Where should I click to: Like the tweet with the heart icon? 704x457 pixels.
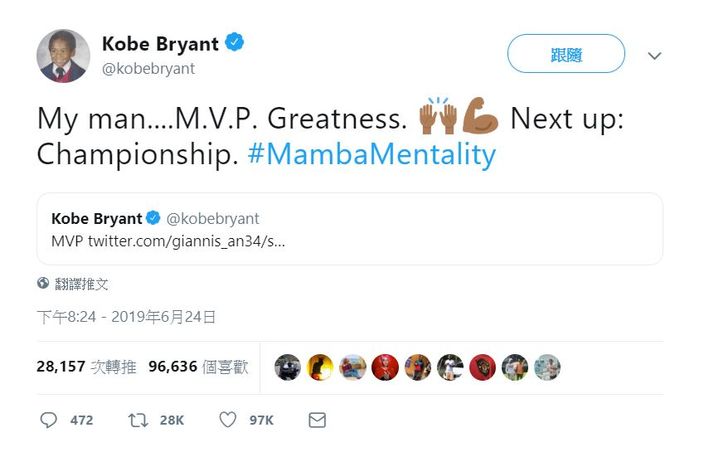pos(228,420)
